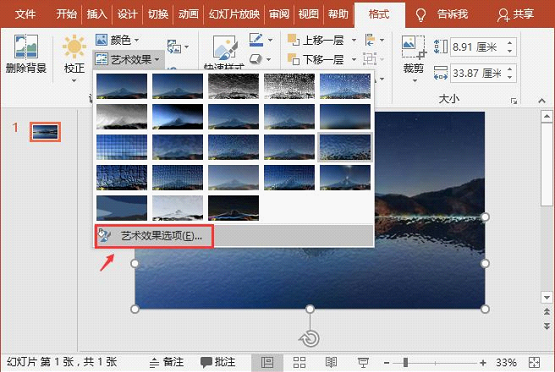Switch to the Help (帮助) tab
The image size is (555, 372).
[338, 14]
